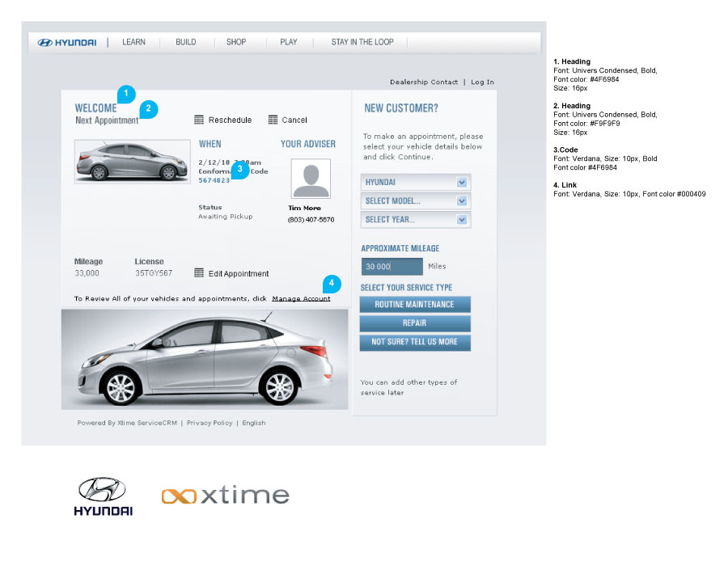The height and width of the screenshot is (561, 728).
Task: Open the LEARN menu item
Action: click(133, 42)
